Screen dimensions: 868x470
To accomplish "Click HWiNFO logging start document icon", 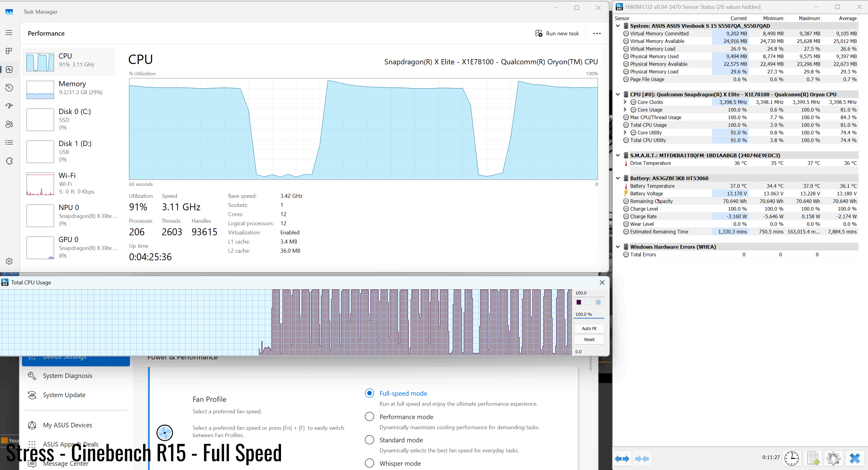I will [x=813, y=458].
